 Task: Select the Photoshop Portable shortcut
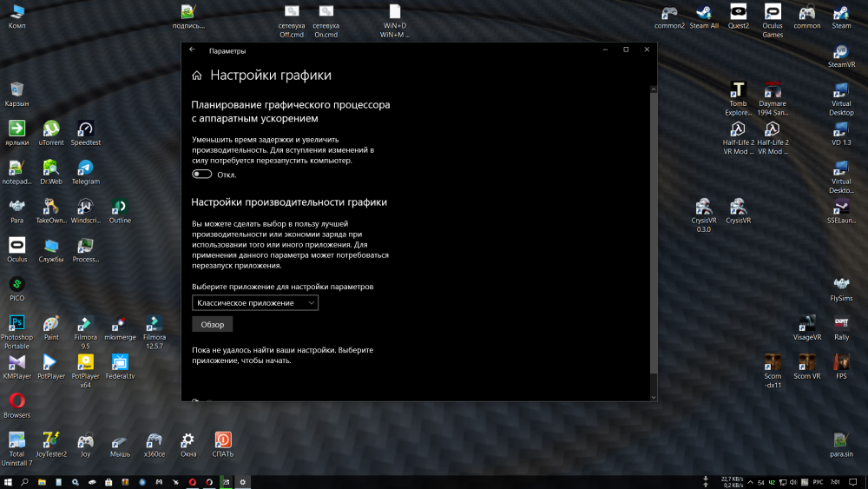coord(17,333)
